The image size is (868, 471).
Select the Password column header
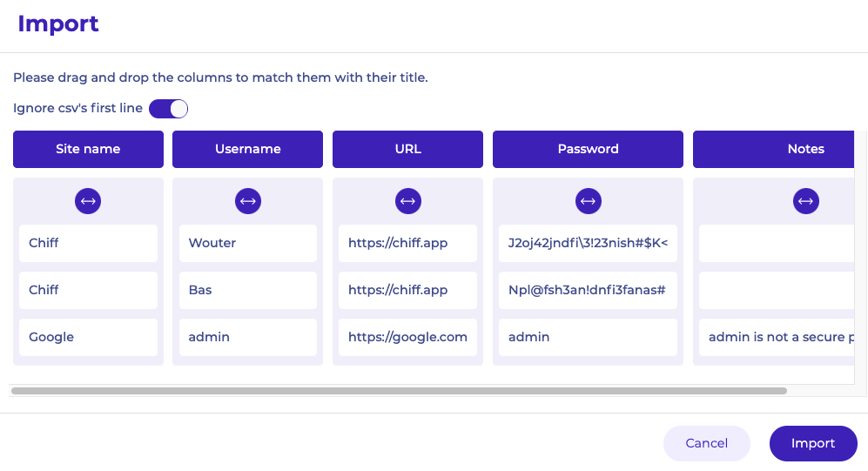588,149
